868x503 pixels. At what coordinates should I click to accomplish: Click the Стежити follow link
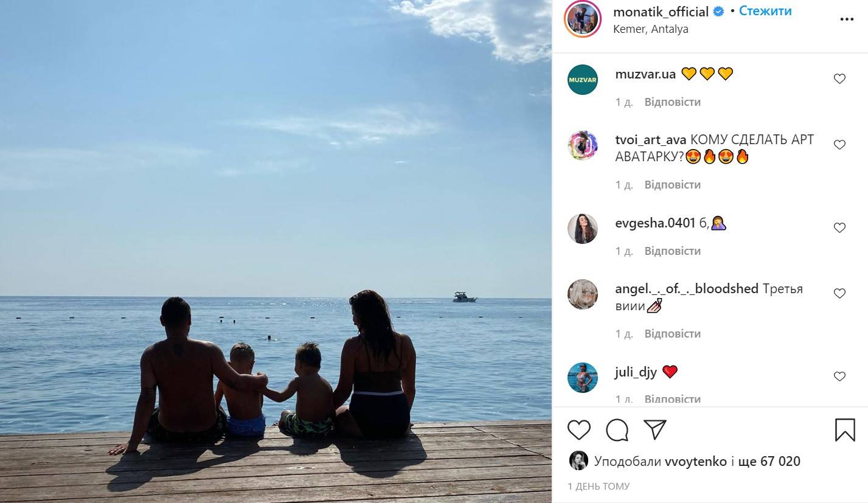click(x=765, y=11)
